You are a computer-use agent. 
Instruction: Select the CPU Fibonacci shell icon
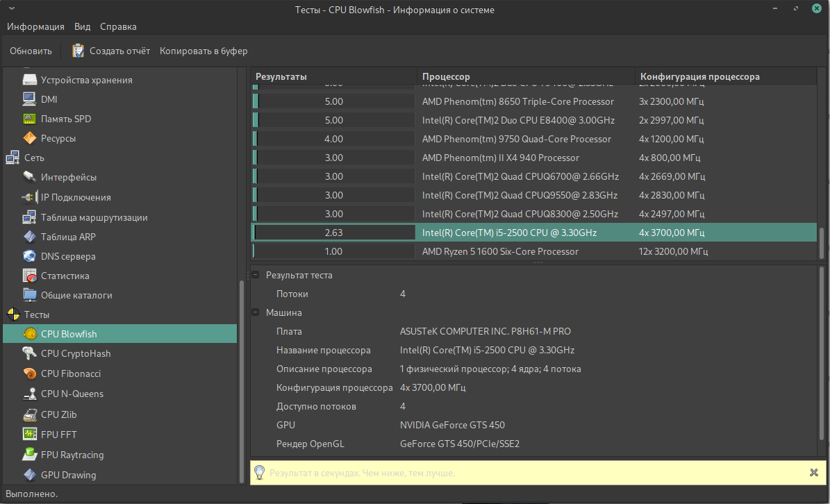pos(29,373)
